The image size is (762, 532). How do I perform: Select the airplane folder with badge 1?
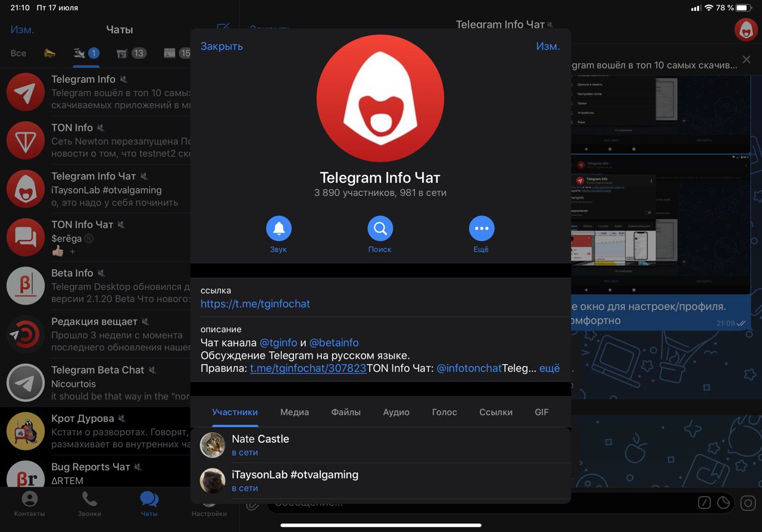click(86, 54)
